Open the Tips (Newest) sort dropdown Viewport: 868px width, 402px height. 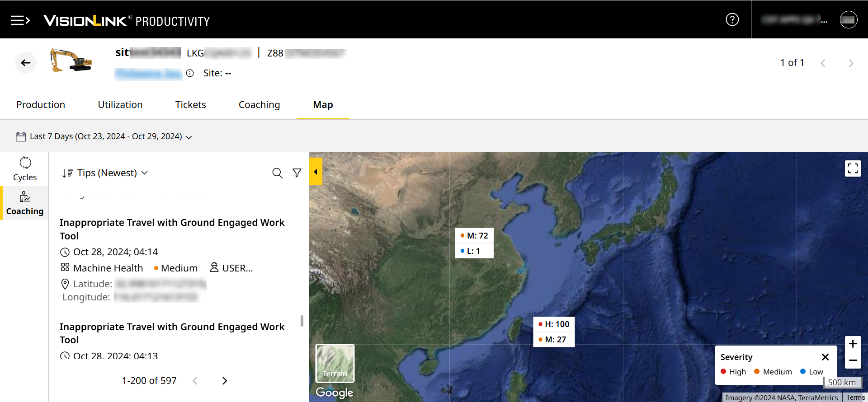click(x=105, y=173)
